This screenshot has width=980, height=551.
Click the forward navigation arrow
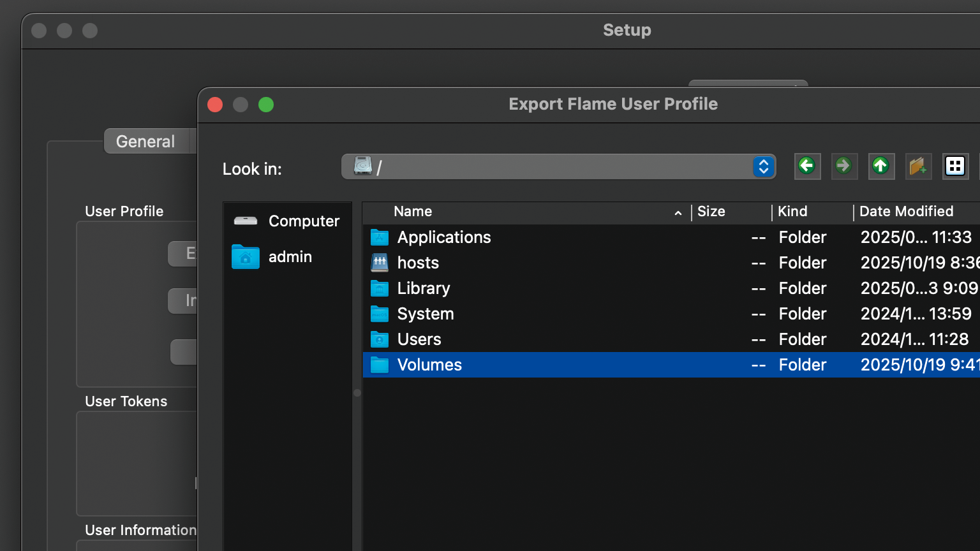point(844,166)
